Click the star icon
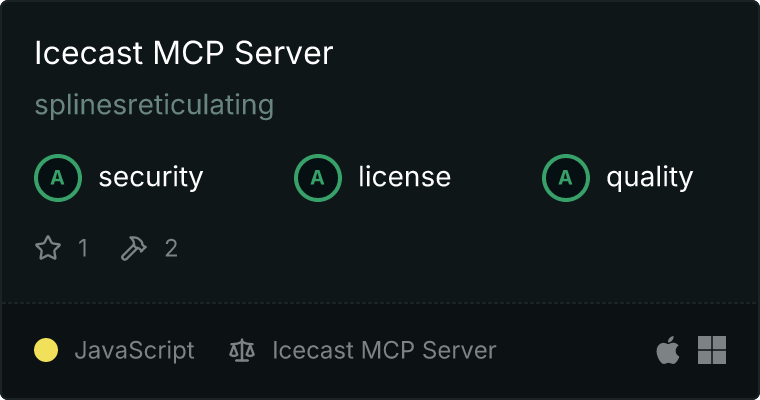The width and height of the screenshot is (760, 400). [x=48, y=248]
